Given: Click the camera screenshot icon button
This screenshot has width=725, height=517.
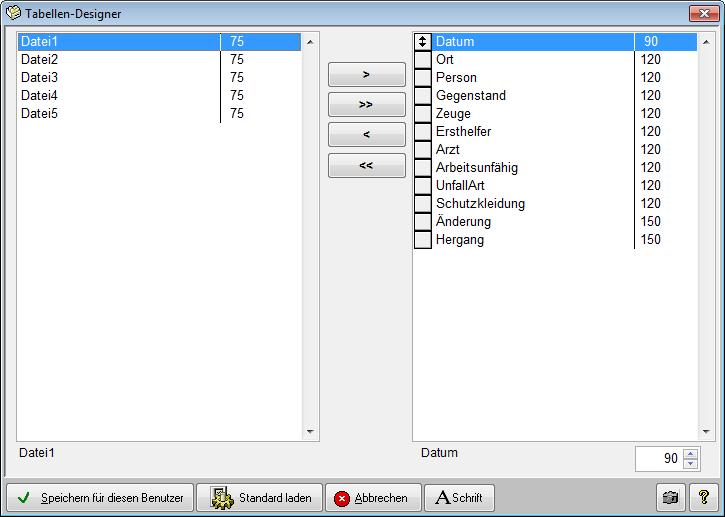Looking at the screenshot, I should (670, 498).
